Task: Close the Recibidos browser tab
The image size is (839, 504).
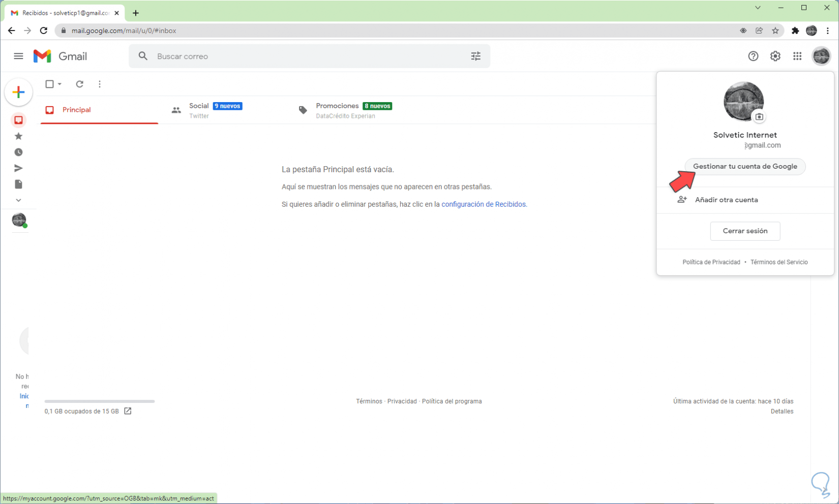Action: 116,13
